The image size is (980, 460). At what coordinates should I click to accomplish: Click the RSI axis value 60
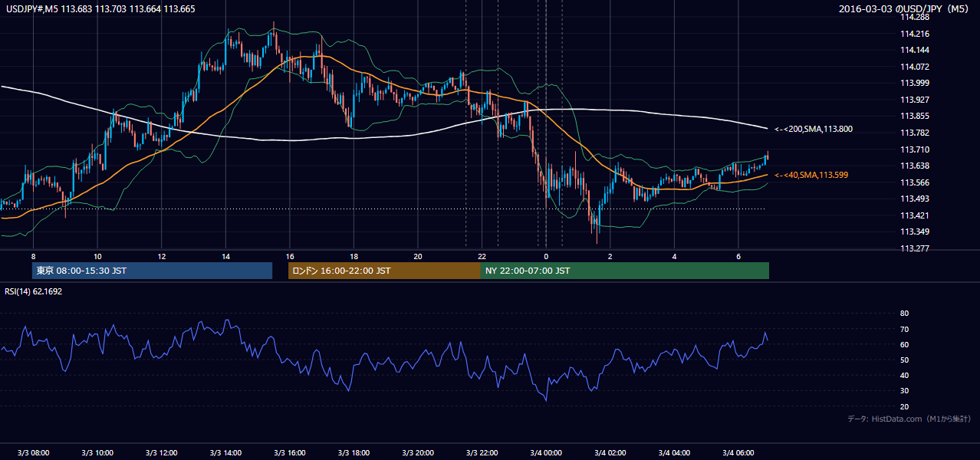(x=904, y=344)
